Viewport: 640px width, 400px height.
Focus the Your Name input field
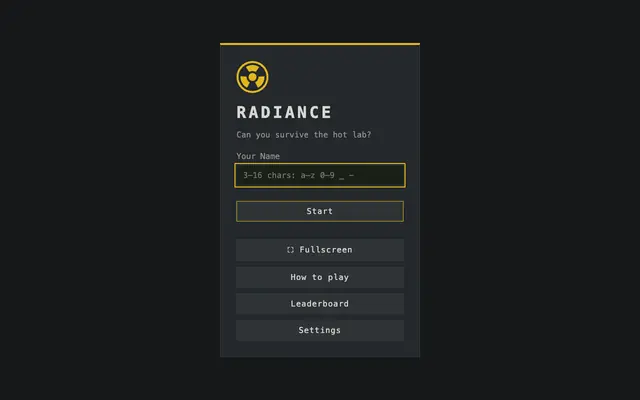click(x=320, y=176)
